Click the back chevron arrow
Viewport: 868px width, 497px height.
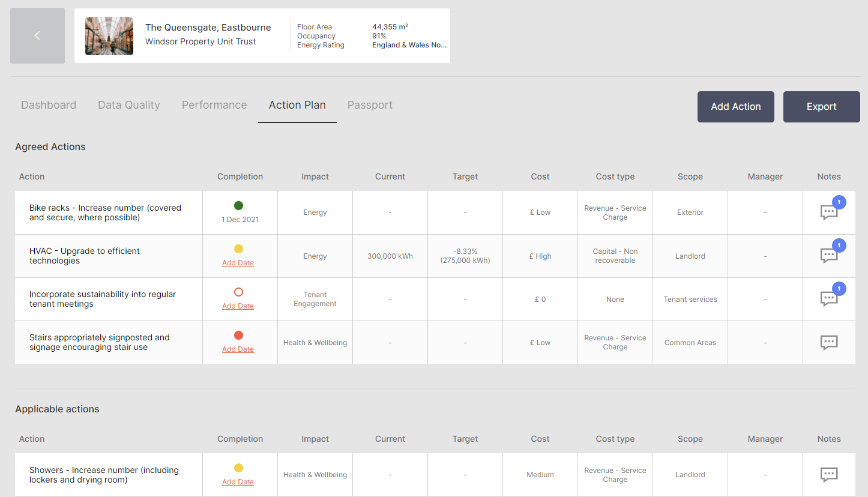point(37,35)
